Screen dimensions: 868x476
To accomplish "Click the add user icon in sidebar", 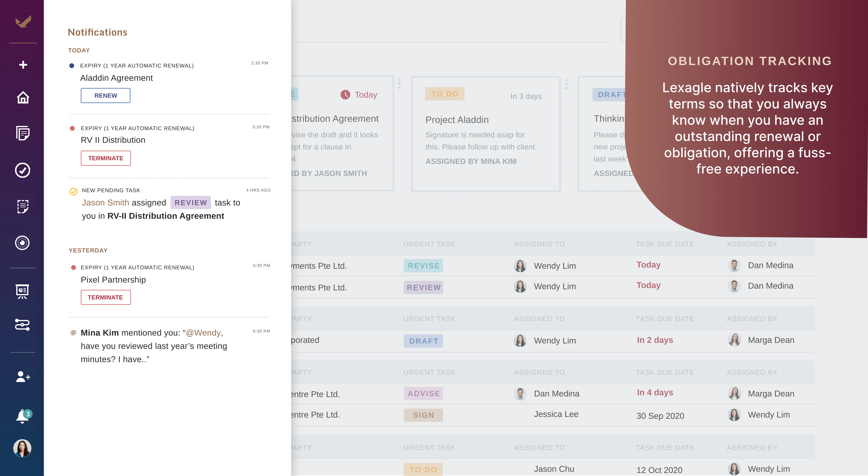I will click(23, 377).
